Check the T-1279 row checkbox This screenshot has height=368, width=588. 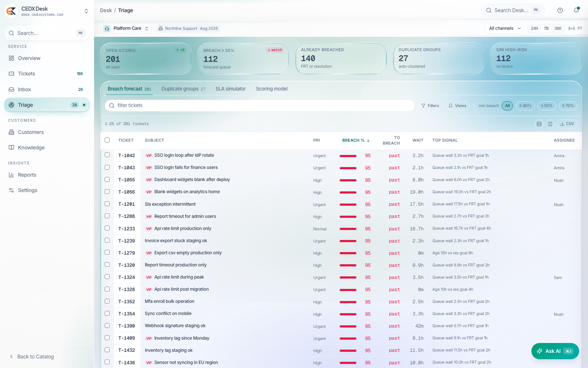[107, 252]
